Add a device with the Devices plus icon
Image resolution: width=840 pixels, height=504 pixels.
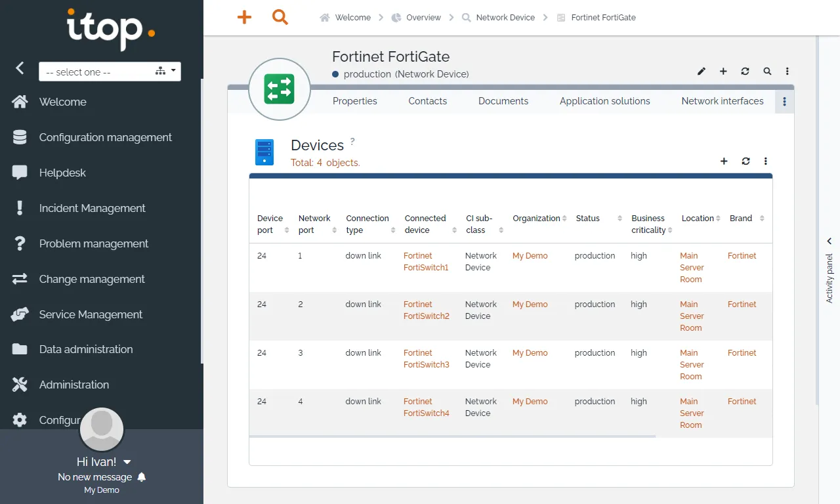click(724, 161)
